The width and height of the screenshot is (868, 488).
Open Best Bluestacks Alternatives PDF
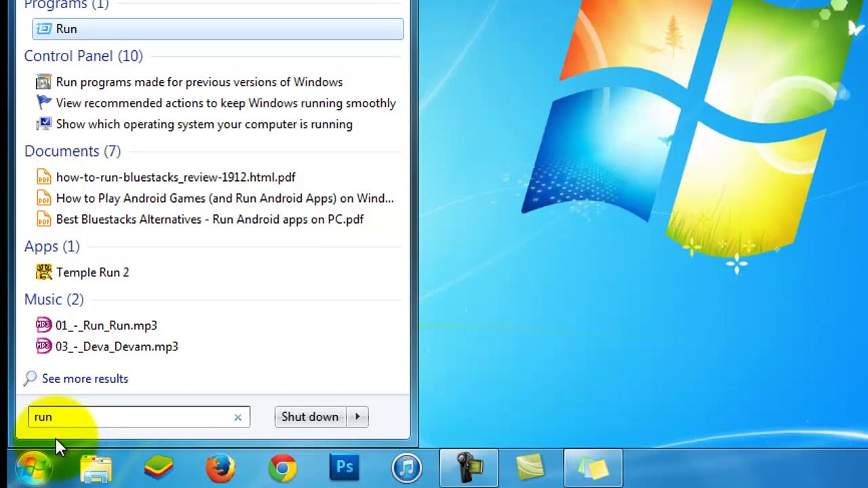210,219
